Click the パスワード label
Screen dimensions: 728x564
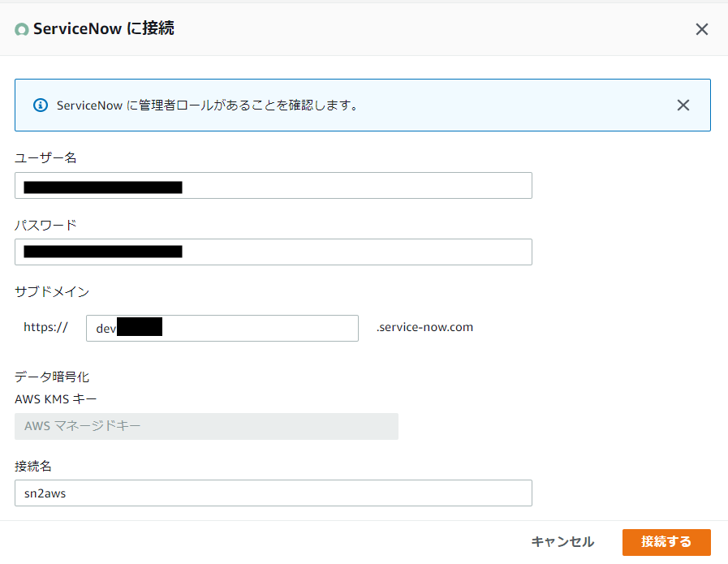click(42, 225)
